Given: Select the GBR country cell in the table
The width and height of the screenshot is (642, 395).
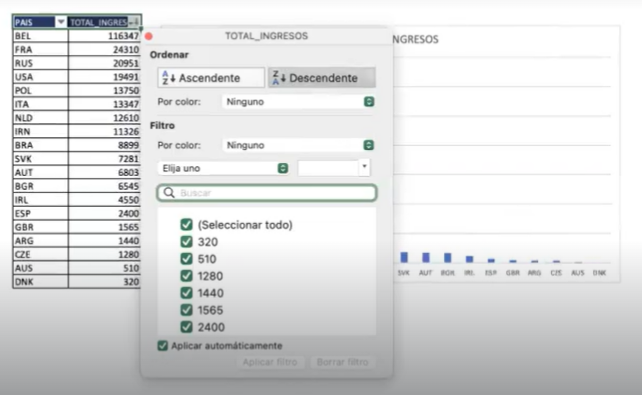Looking at the screenshot, I should [x=40, y=227].
